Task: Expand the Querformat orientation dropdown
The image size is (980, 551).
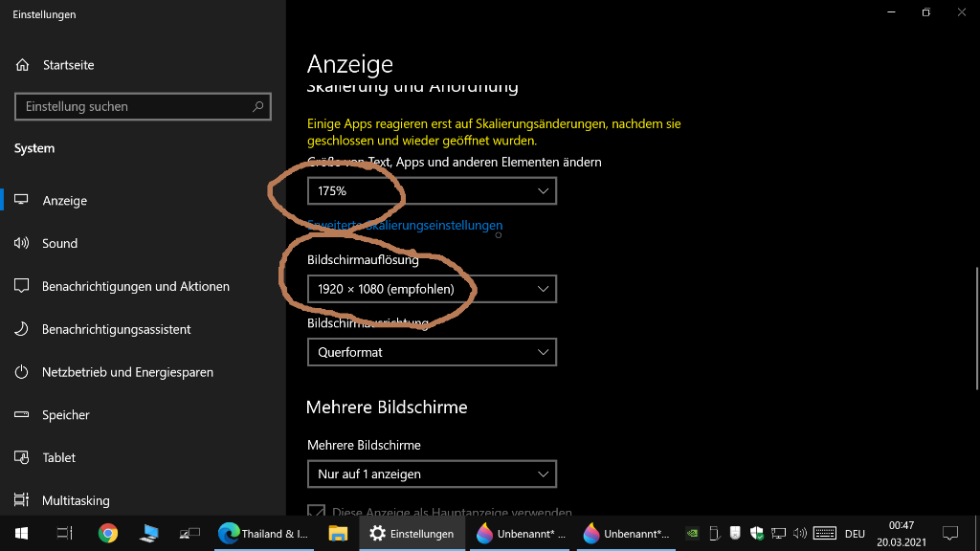Action: 432,352
